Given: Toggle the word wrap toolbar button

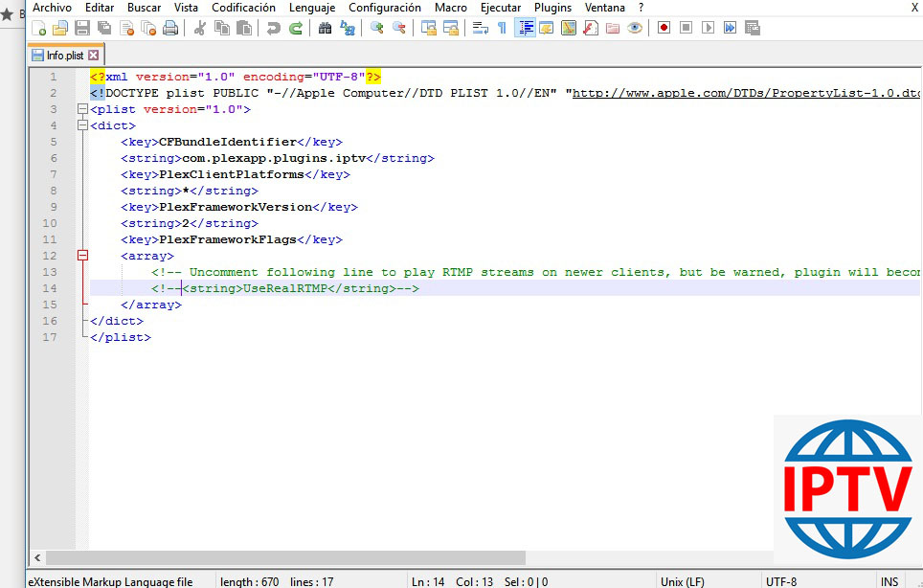Looking at the screenshot, I should point(480,28).
